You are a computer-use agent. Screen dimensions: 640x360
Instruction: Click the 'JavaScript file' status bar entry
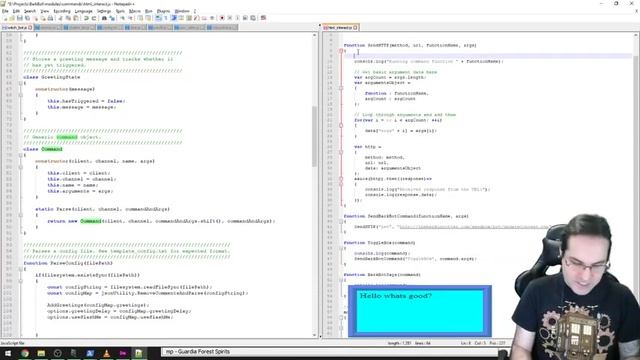[12, 343]
